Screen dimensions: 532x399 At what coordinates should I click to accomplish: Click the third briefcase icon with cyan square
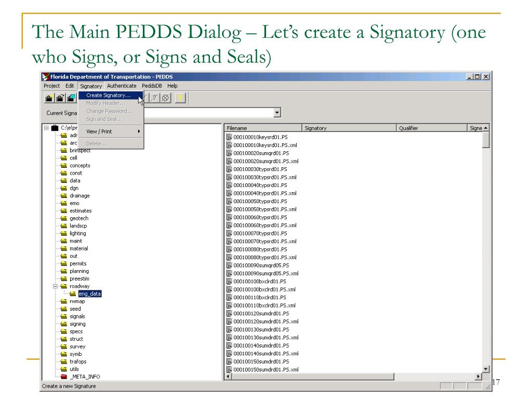[71, 98]
